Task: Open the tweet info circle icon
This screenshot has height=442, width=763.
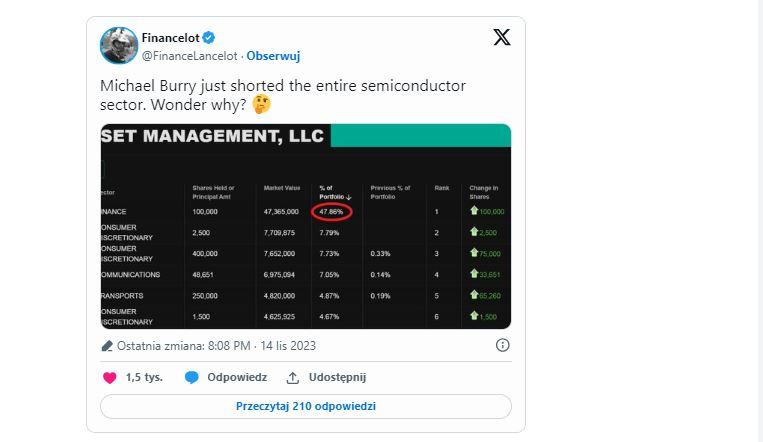Action: [x=502, y=345]
